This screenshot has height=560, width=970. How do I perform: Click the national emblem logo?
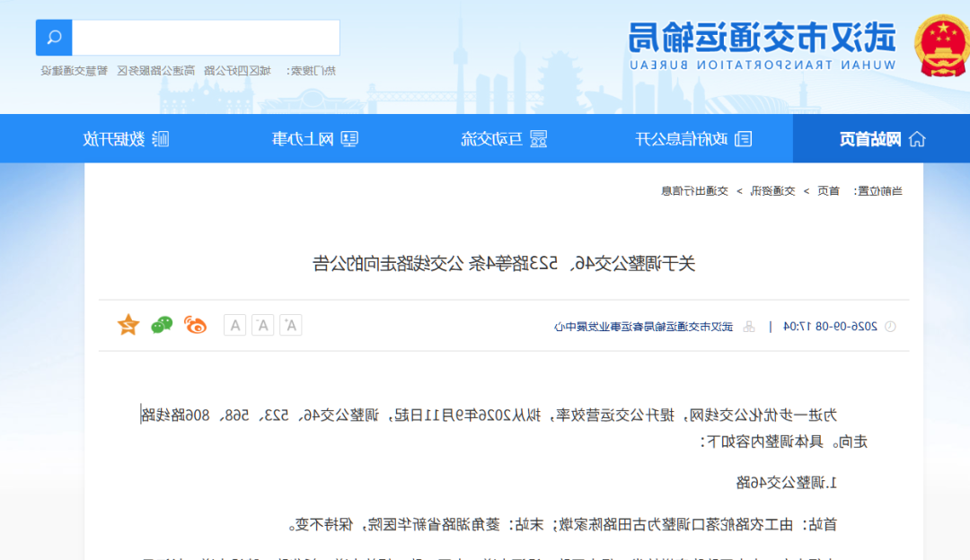coord(941,46)
